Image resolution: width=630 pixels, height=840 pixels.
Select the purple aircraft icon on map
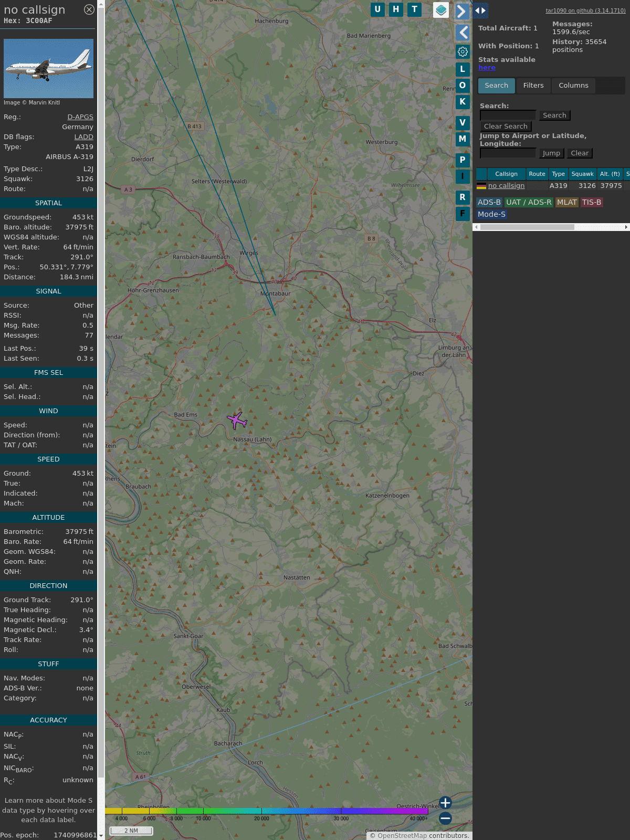(x=237, y=421)
